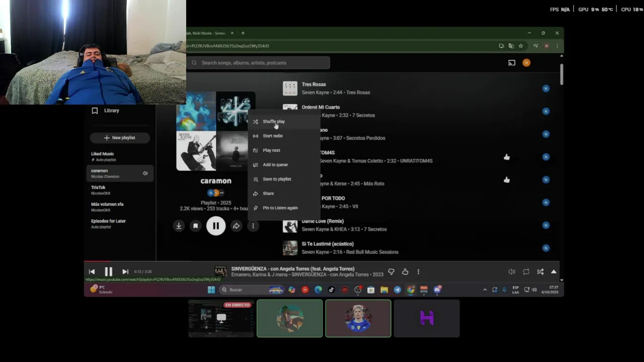The height and width of the screenshot is (362, 644).
Task: Play the track Dame Love (Remix)
Action: (323, 221)
